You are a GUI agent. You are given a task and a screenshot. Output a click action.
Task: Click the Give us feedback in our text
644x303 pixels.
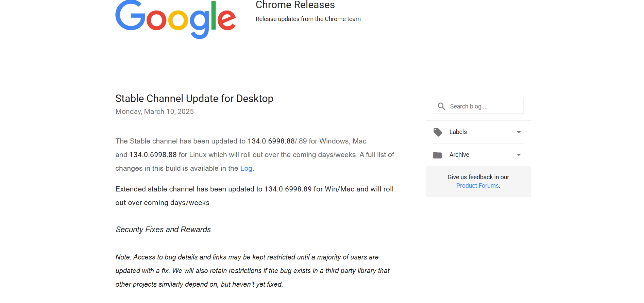pyautogui.click(x=478, y=177)
